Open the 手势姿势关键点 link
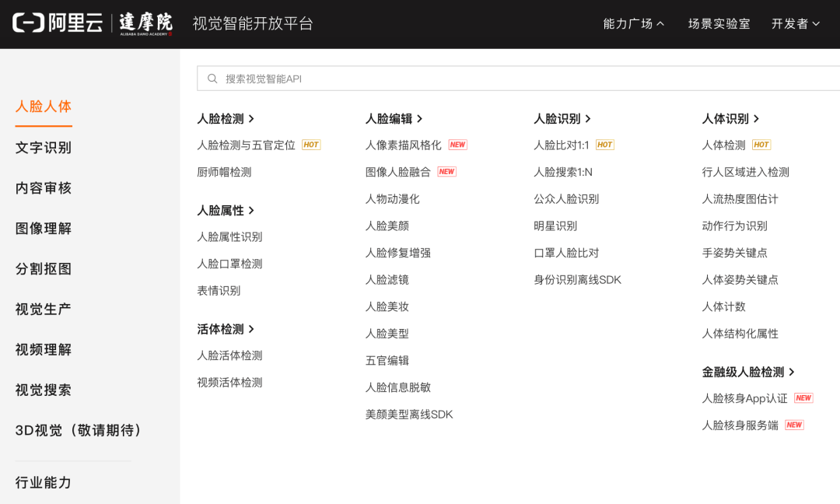The image size is (840, 504). (734, 253)
